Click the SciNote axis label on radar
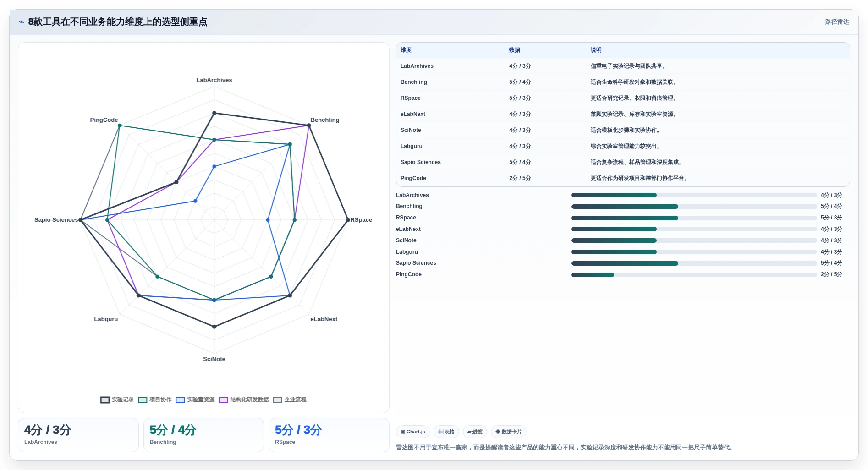This screenshot has height=470, width=868. [214, 359]
